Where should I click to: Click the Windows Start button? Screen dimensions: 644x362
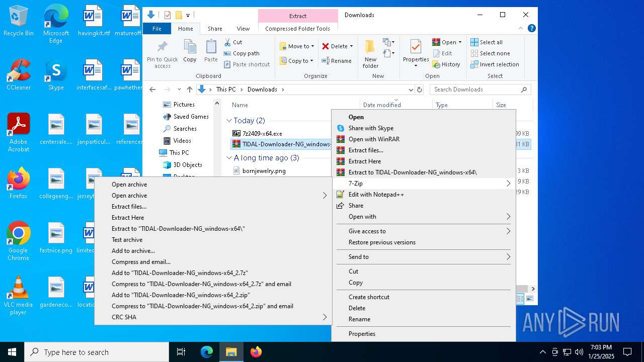(12, 352)
